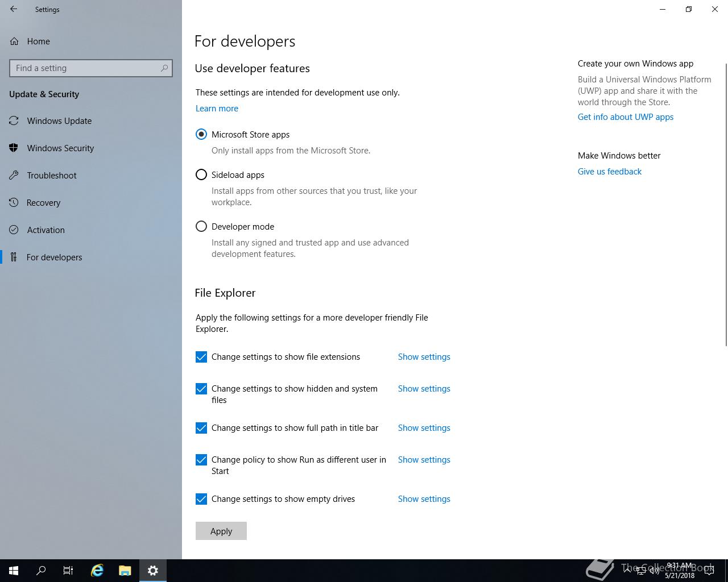Select Developer mode radio option

201,227
